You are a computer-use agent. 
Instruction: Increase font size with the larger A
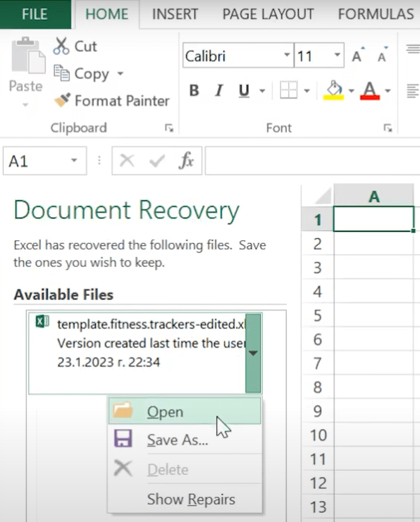[x=358, y=55]
